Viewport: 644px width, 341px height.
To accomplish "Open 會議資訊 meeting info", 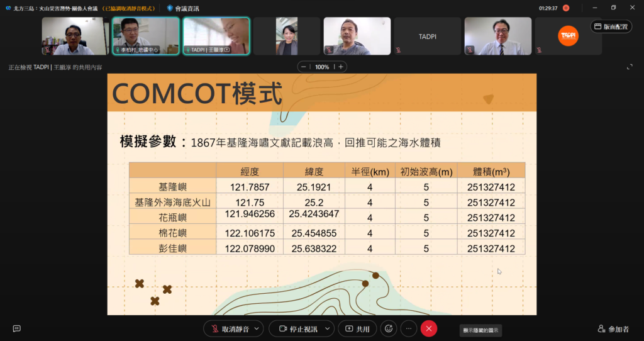I will tap(183, 8).
